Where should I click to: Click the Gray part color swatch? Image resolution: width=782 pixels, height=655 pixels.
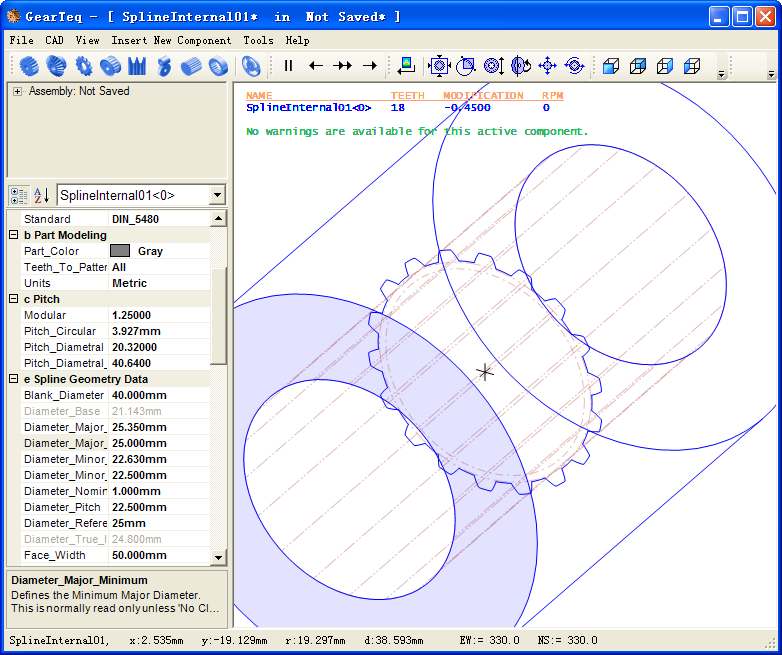[x=120, y=251]
